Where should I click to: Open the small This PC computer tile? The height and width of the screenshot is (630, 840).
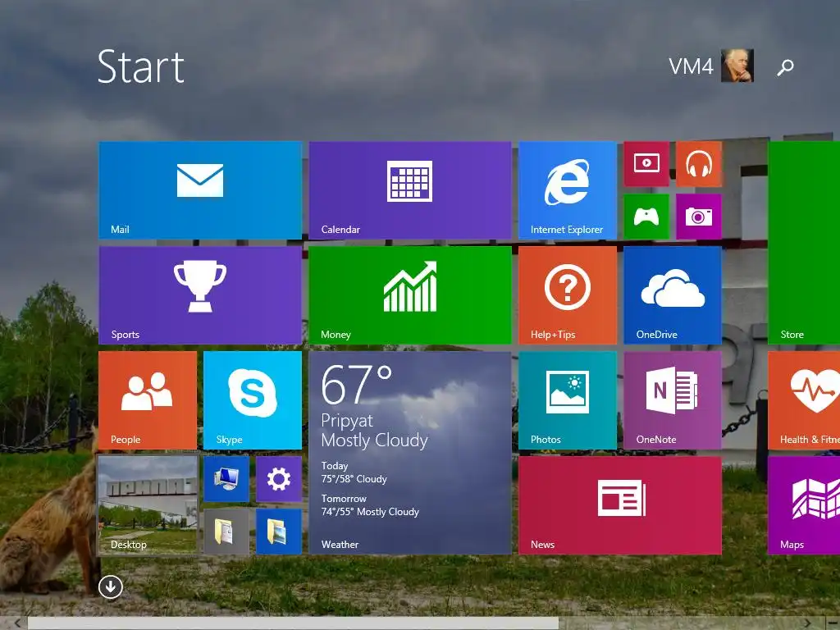pos(226,478)
